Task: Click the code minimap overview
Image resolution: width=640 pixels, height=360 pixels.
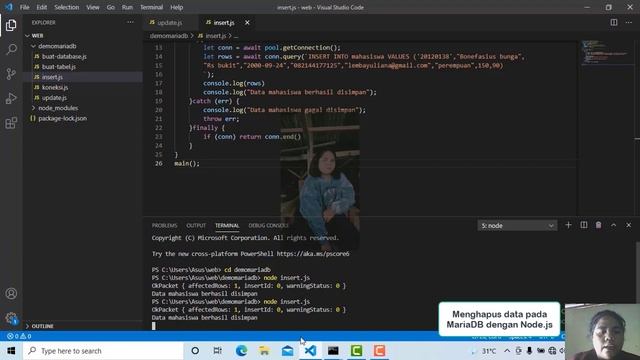Action: (x=606, y=53)
